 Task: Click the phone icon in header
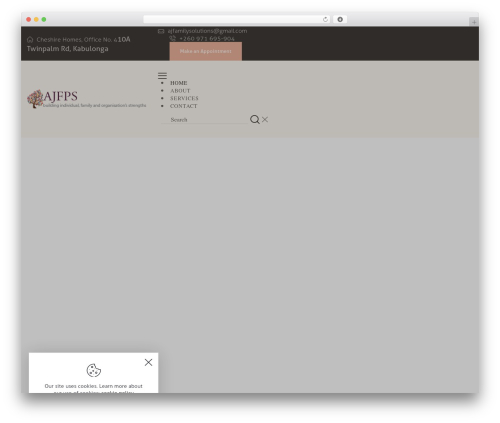click(x=172, y=38)
